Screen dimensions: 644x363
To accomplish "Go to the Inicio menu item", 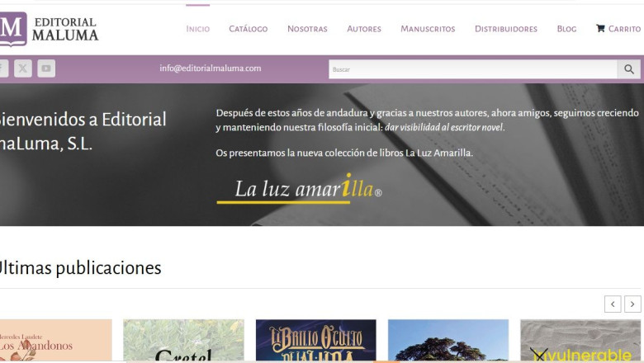I will tap(198, 29).
